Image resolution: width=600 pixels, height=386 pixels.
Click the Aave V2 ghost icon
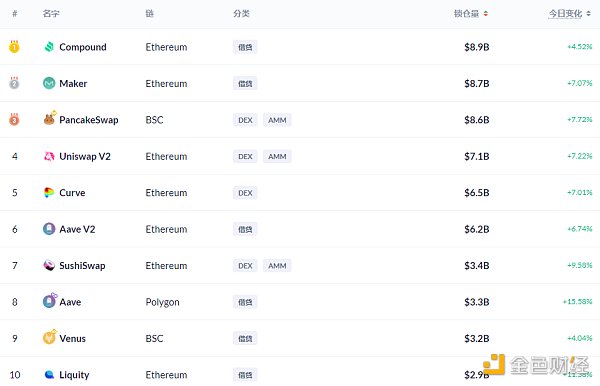(49, 229)
